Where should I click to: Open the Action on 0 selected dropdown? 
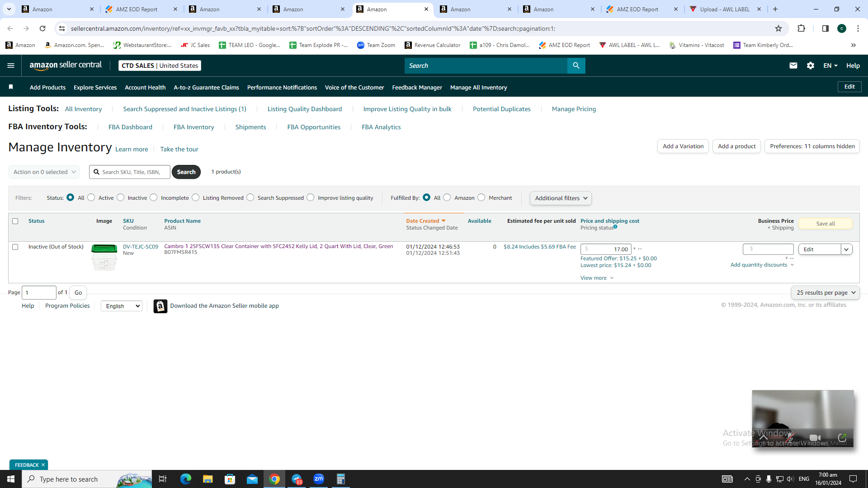tap(44, 172)
